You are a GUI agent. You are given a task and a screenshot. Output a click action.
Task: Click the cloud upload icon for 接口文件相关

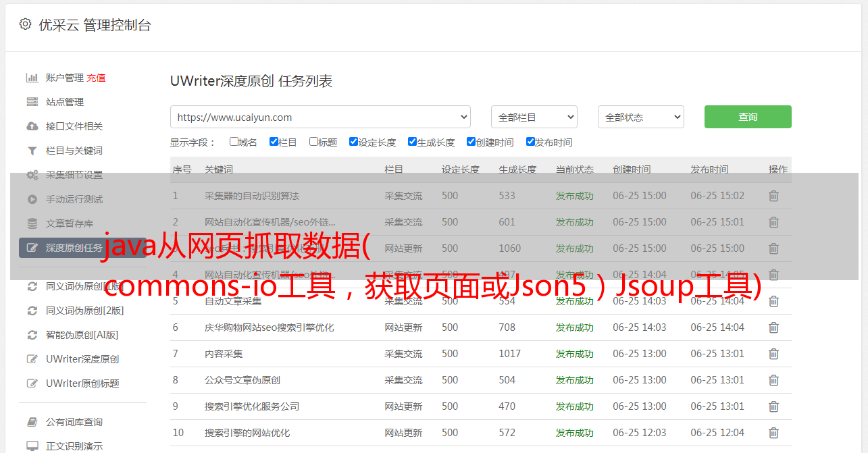(x=32, y=126)
